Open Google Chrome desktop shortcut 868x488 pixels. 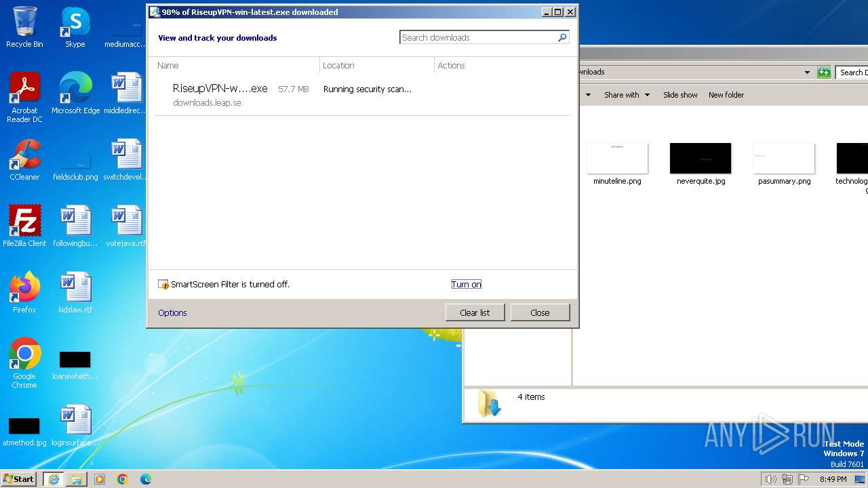click(24, 363)
